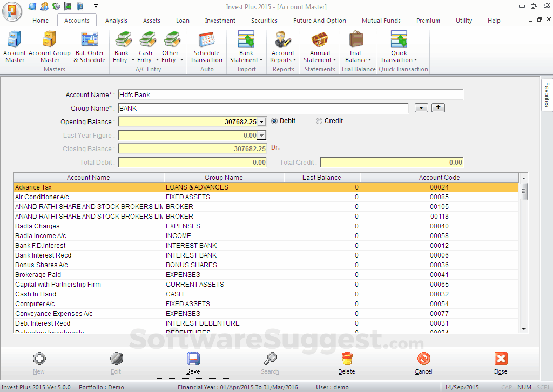553x392 pixels.
Task: Open Bank Statement import
Action: coord(246,47)
